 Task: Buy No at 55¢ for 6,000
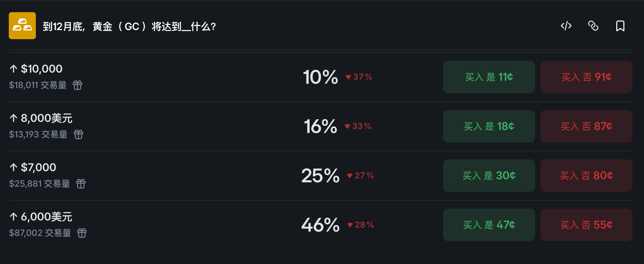[586, 225]
